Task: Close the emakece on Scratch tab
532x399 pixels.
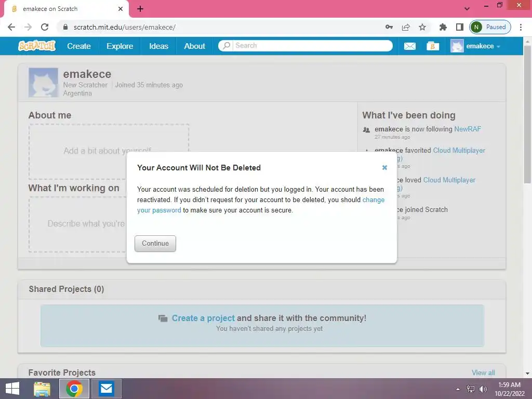Action: coord(120,9)
